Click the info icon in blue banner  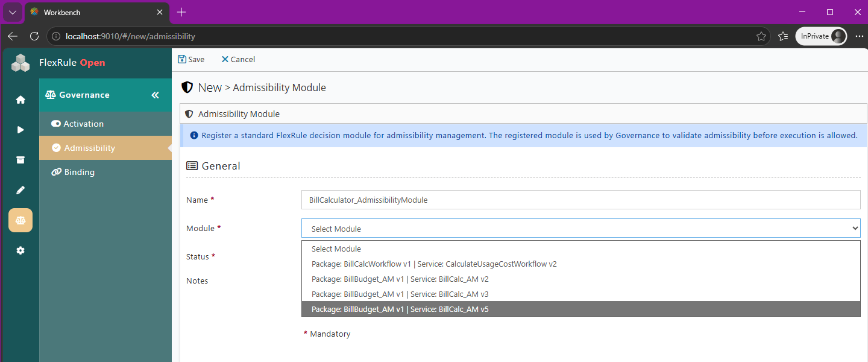[x=194, y=136]
